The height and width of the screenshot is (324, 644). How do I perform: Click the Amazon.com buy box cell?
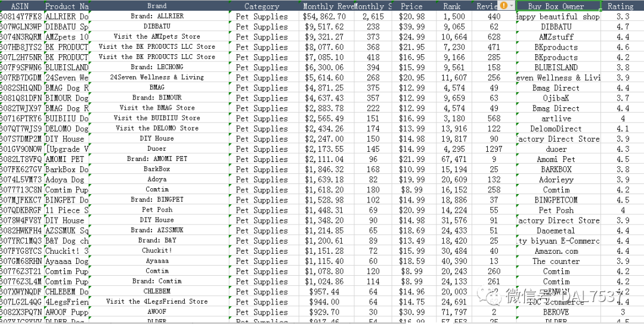tap(558, 251)
